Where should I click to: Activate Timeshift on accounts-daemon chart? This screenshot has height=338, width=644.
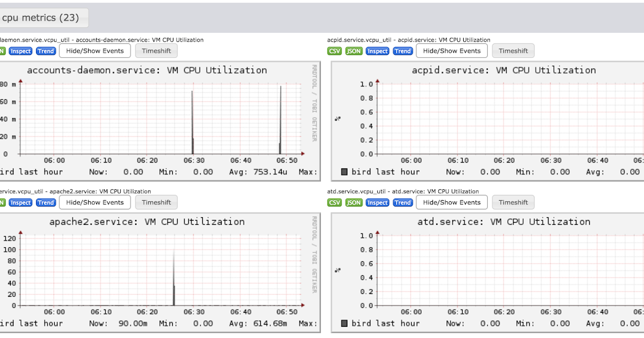(x=156, y=50)
